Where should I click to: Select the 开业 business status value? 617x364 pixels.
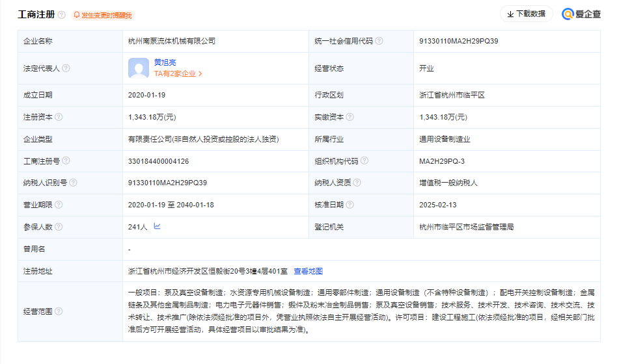426,68
